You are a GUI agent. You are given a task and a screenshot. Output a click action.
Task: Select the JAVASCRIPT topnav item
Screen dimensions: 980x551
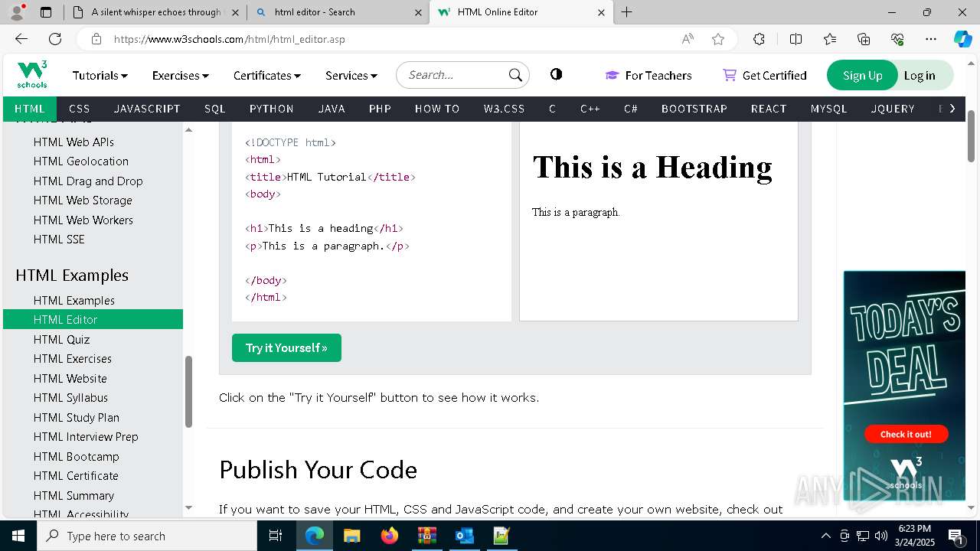(147, 109)
